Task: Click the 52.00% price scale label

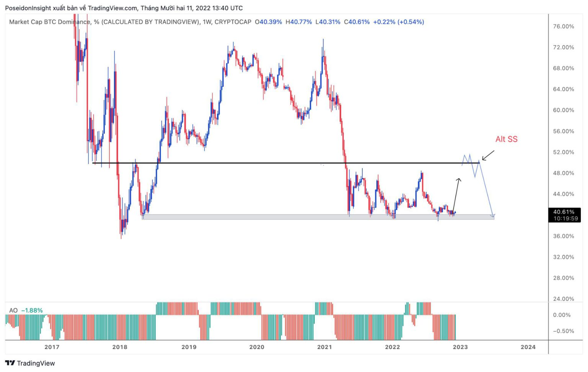Action: [563, 152]
